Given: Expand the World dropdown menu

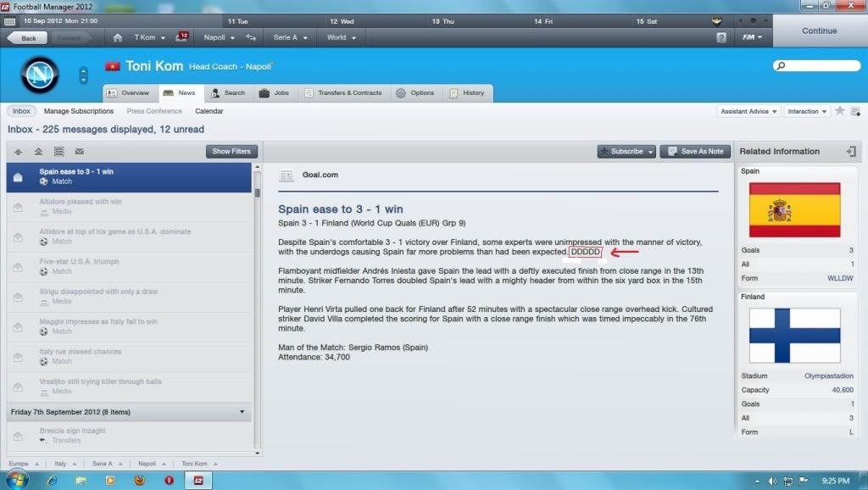Looking at the screenshot, I should pos(341,37).
